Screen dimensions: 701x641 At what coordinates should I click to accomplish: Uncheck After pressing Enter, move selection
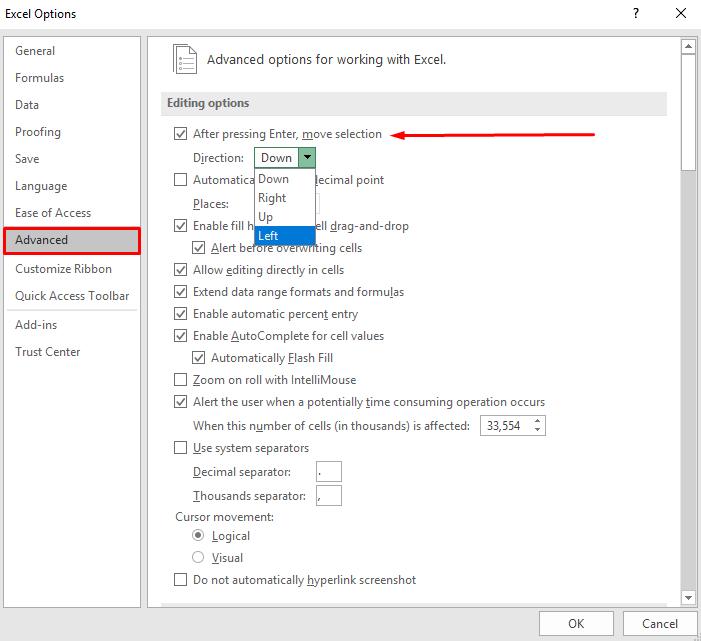coord(181,134)
